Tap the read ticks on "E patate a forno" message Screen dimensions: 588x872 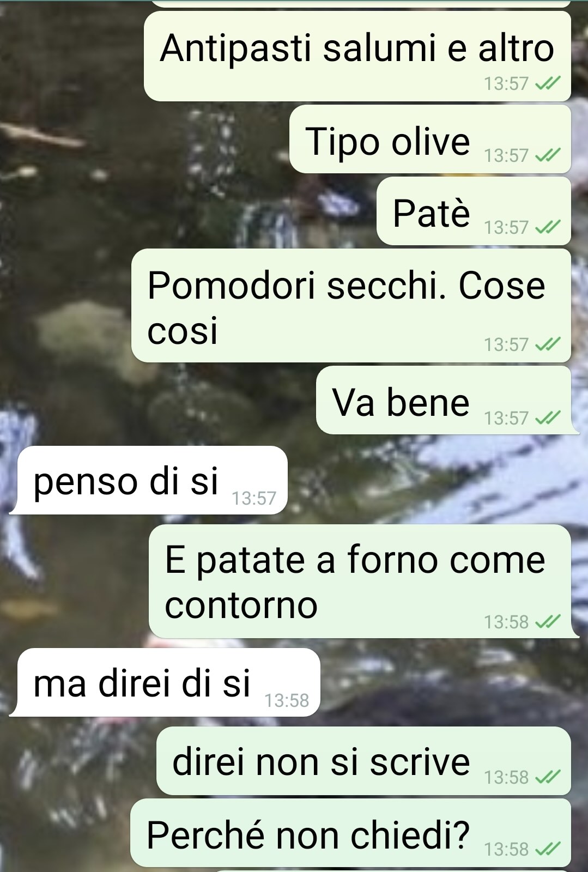tap(548, 621)
